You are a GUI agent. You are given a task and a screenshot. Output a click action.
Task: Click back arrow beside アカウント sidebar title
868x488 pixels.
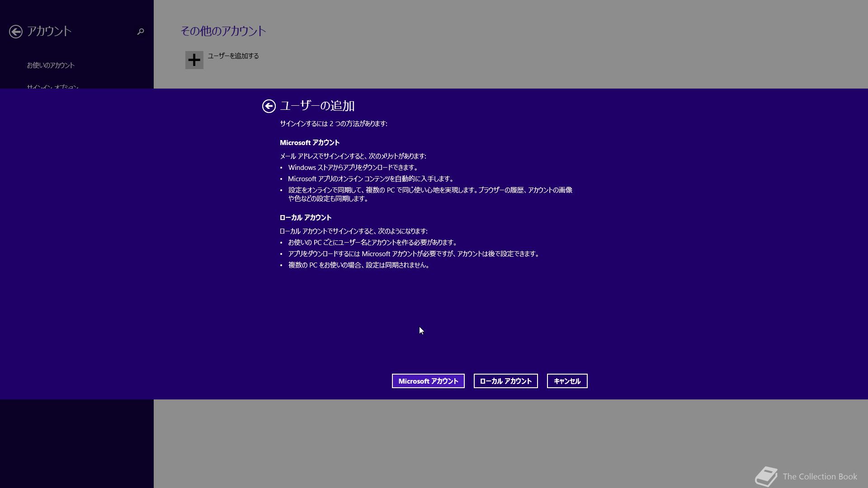point(16,32)
